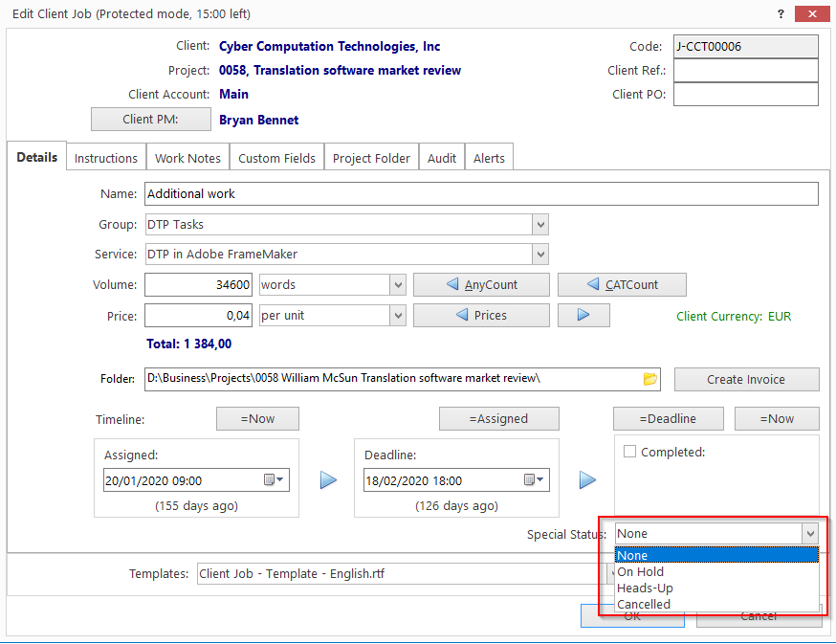Expand the Service dropdown
The height and width of the screenshot is (644, 836).
pos(540,255)
